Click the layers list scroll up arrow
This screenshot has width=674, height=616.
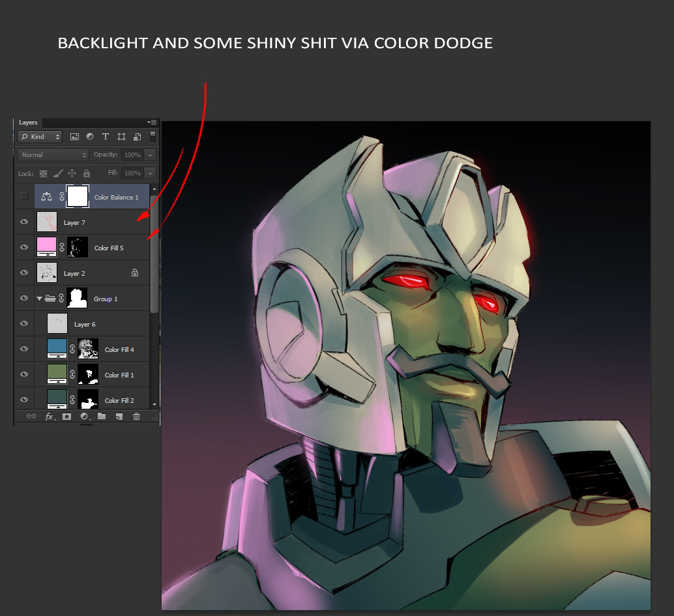(x=154, y=189)
